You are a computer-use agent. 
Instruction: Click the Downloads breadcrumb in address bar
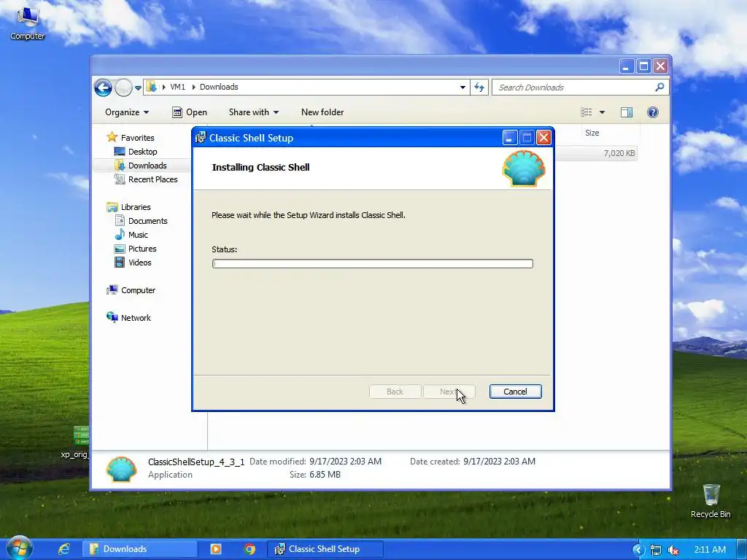click(x=219, y=87)
